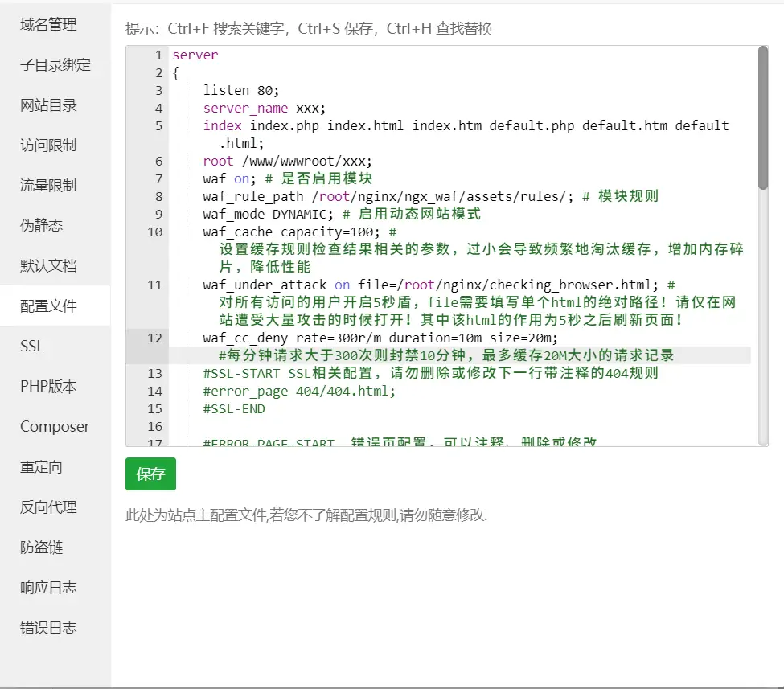Click line number 1 in the editor
The image size is (784, 689).
[158, 55]
